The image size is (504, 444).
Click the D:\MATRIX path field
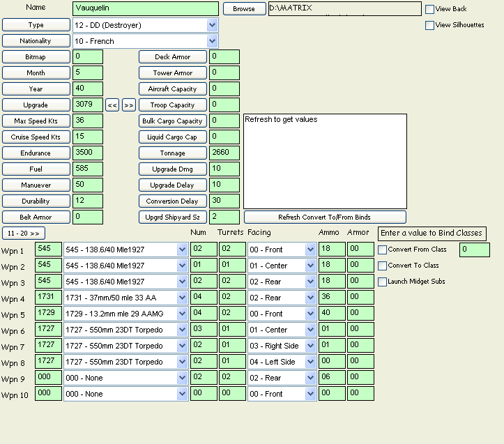tap(345, 8)
